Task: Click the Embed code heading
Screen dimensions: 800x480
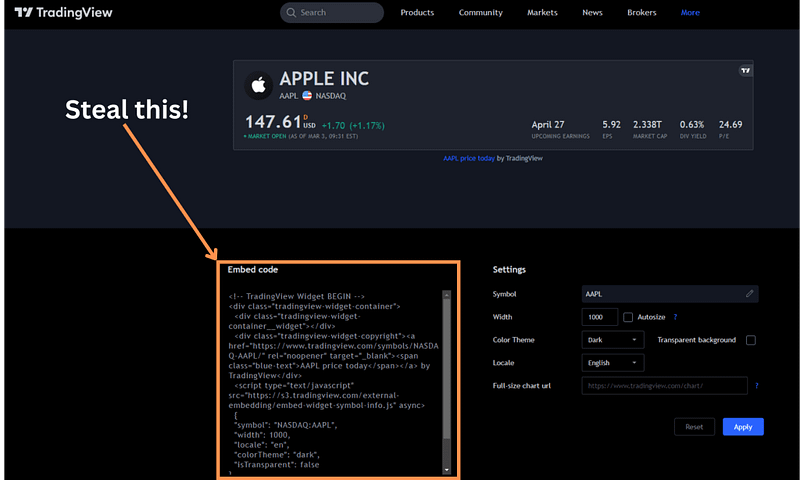Action: point(253,269)
